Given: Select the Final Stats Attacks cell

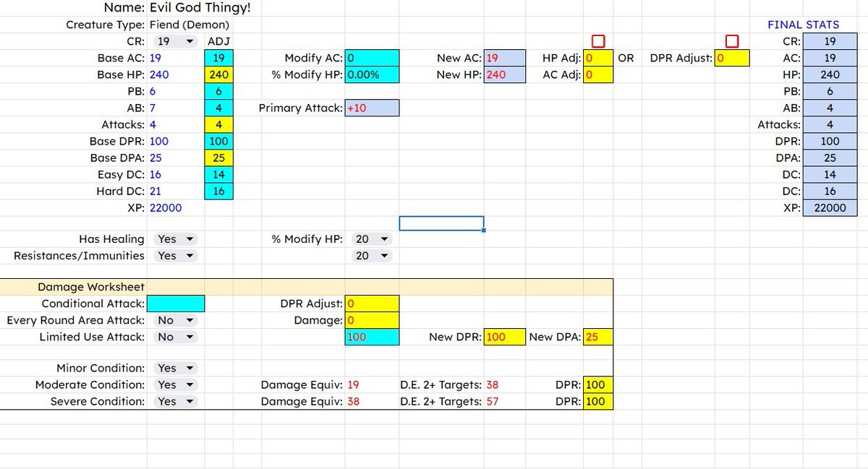Looking at the screenshot, I should coord(830,124).
